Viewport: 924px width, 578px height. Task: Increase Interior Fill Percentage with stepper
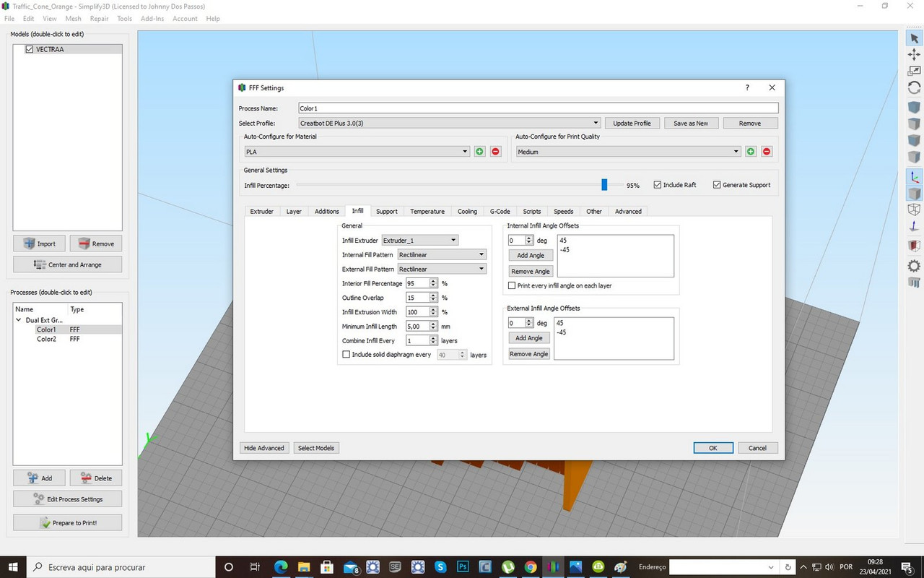(433, 281)
